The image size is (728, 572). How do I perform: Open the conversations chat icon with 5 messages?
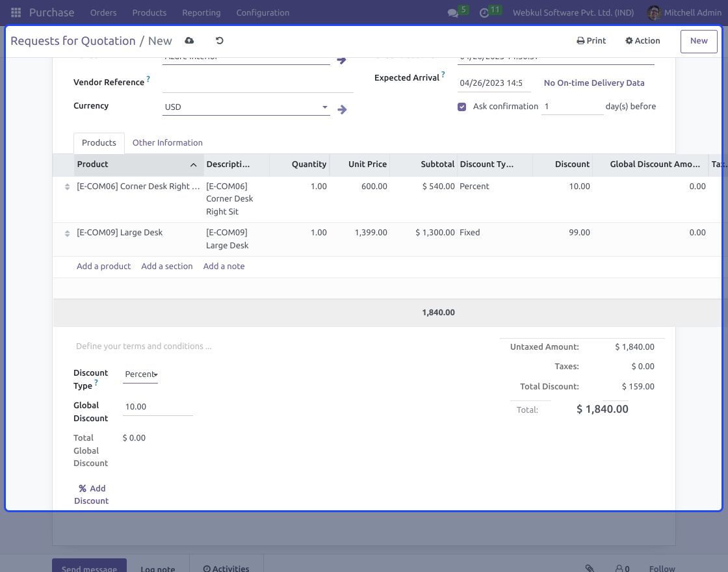point(452,13)
